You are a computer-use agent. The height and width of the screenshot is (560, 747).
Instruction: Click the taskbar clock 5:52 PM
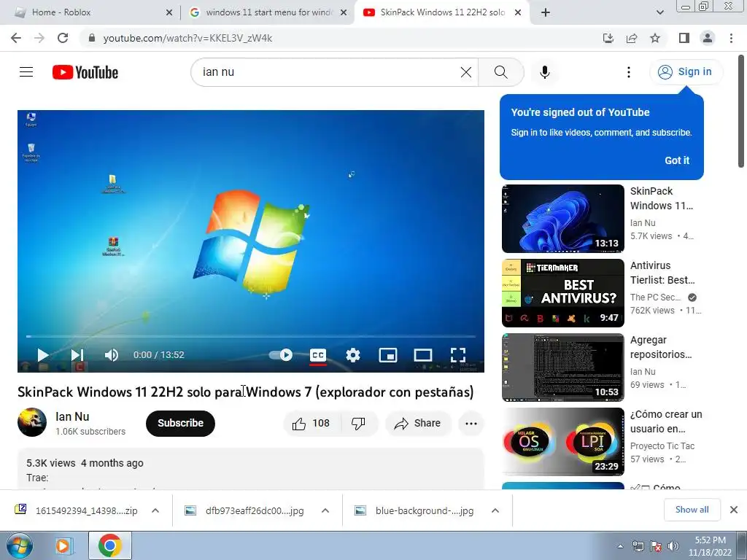pyautogui.click(x=710, y=546)
